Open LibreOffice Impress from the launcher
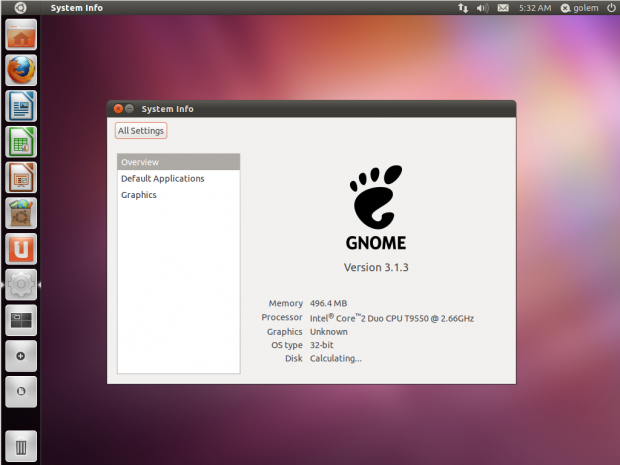 [21, 178]
